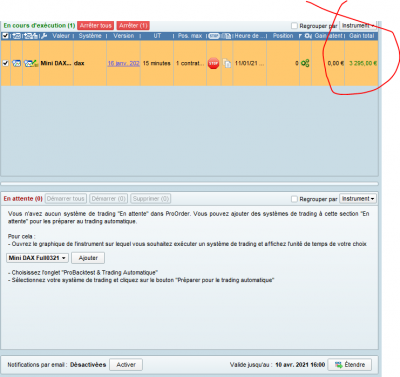The image size is (400, 377).
Task: Open the Mini DAX Full0321 dropdown
Action: pyautogui.click(x=37, y=258)
